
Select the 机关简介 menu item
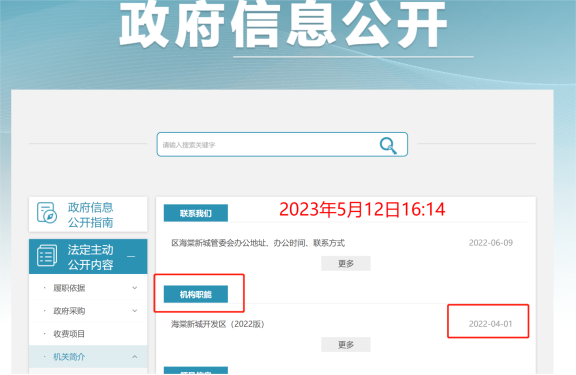coord(69,357)
